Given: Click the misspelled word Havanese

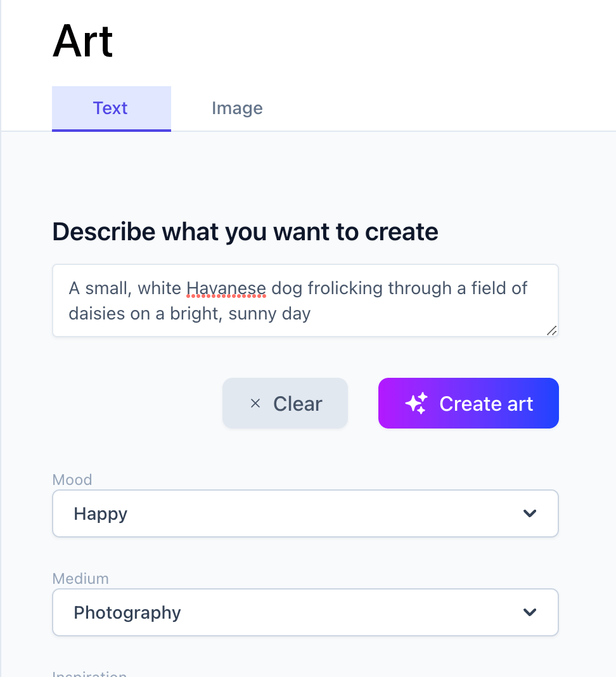Looking at the screenshot, I should pos(226,288).
